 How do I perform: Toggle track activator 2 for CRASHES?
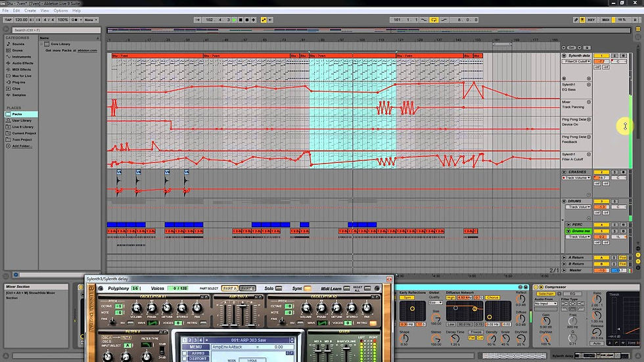[x=602, y=172]
